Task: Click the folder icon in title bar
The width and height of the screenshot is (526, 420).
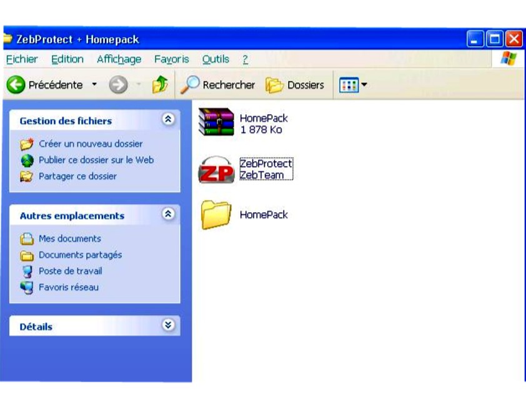Action: click(x=7, y=39)
